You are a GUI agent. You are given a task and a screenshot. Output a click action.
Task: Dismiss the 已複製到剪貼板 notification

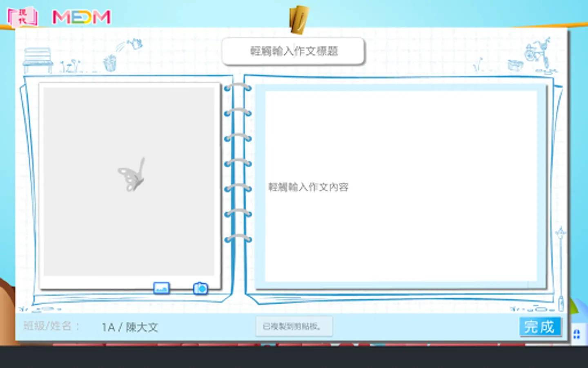point(294,326)
